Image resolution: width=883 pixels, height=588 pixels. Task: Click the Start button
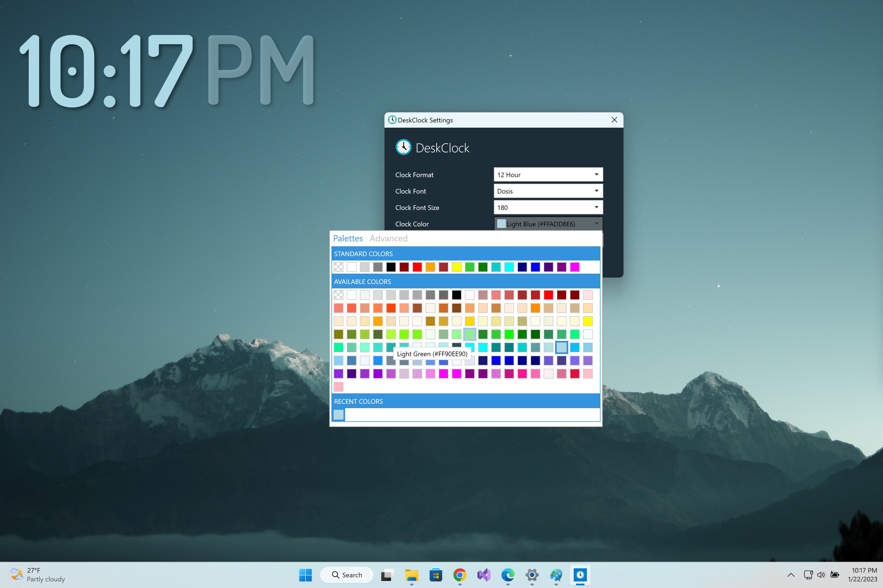coord(306,575)
